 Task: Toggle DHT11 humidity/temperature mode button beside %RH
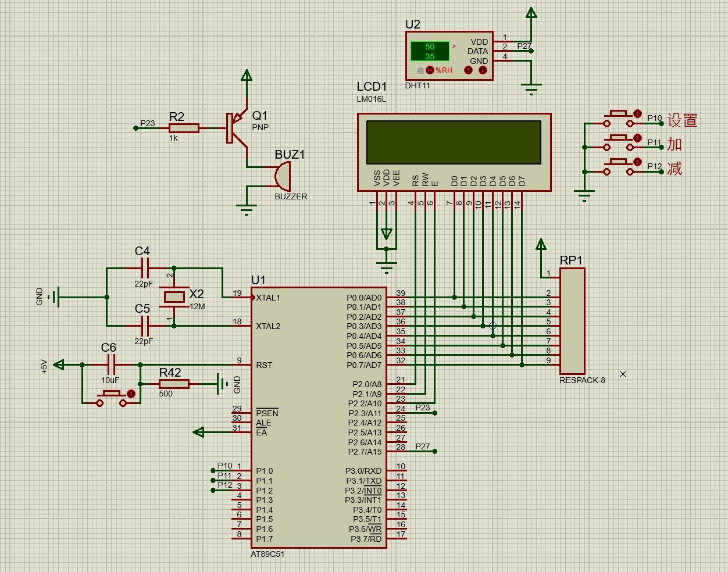430,70
